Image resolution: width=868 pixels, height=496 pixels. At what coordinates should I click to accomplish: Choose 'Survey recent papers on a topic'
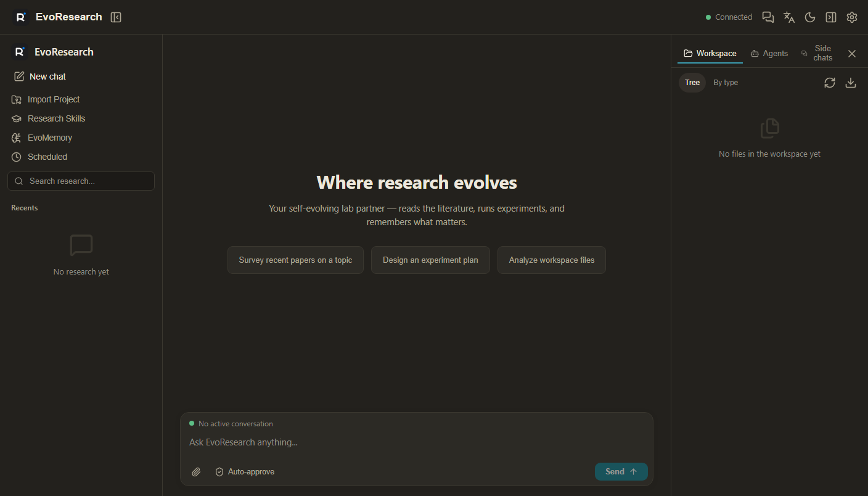pyautogui.click(x=295, y=260)
